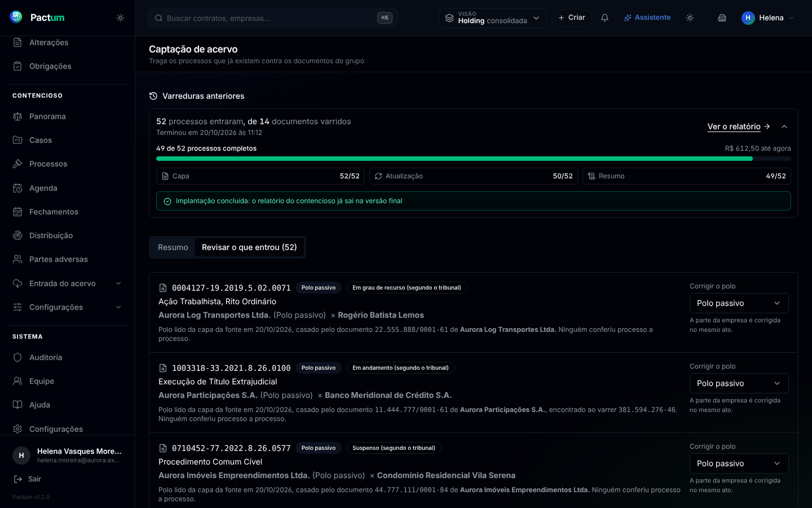
Task: Open Helena user menu
Action: coord(768,18)
